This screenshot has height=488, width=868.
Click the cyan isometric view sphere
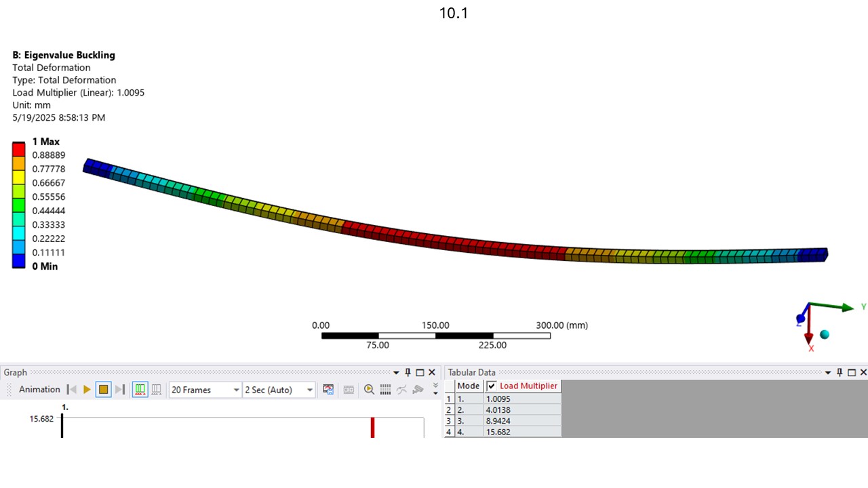coord(825,334)
